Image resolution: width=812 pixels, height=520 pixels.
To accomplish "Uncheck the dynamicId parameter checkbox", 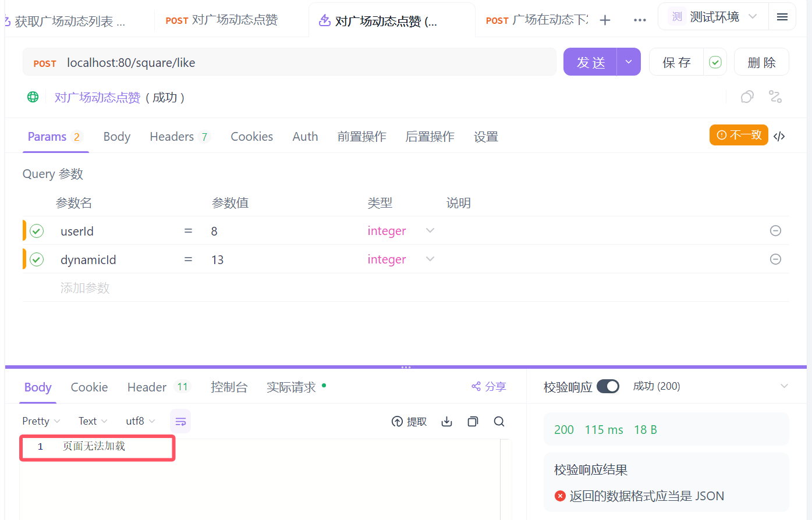I will 36,259.
